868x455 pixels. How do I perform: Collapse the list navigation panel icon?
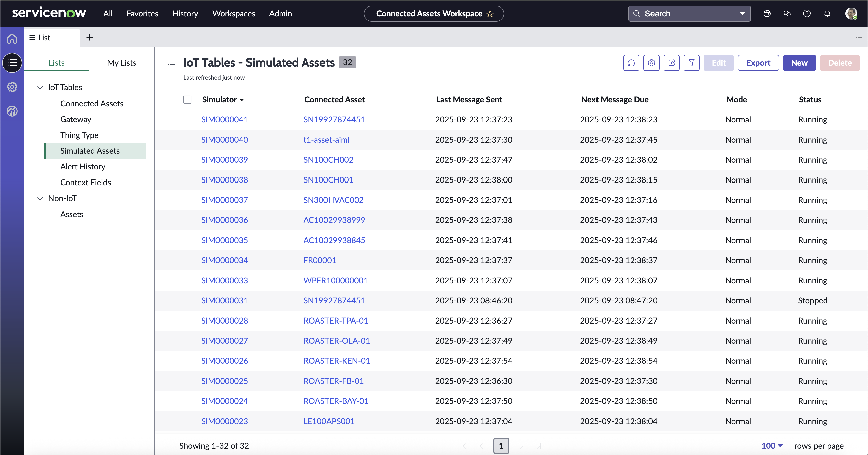(x=172, y=64)
